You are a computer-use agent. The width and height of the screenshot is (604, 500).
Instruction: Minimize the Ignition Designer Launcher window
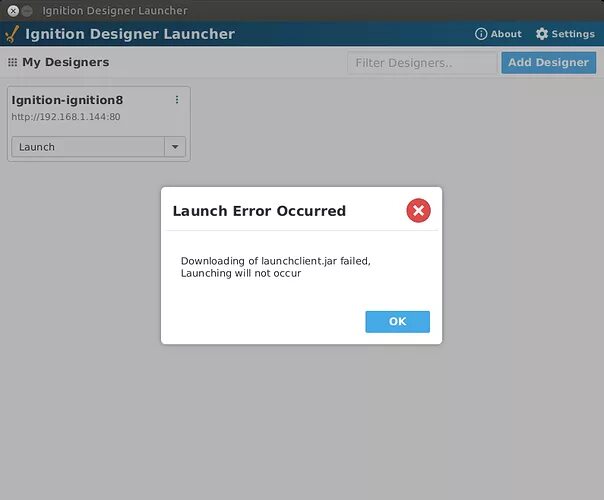(x=27, y=11)
